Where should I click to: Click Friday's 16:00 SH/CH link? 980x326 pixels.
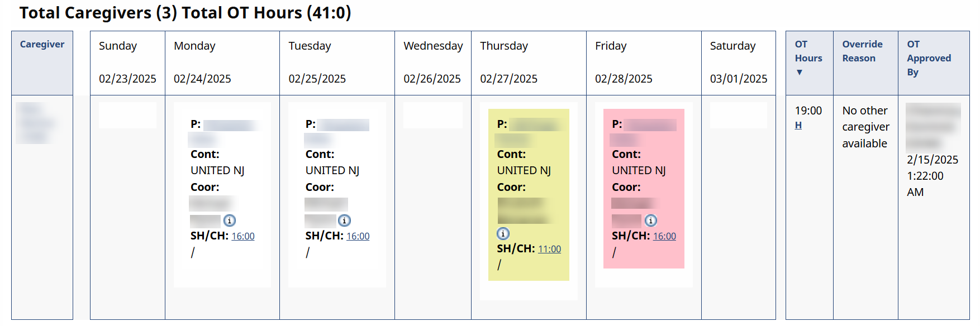664,236
